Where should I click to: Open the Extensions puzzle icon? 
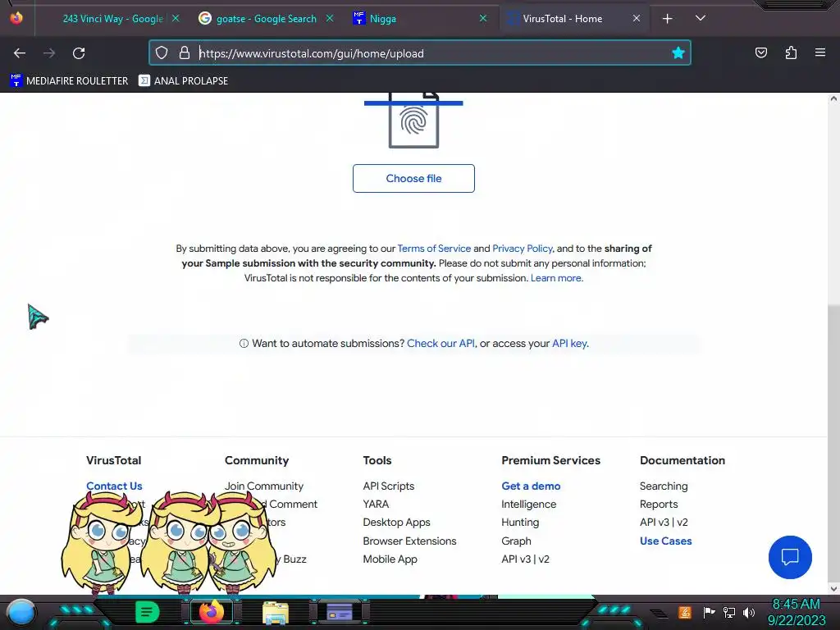[x=791, y=52]
